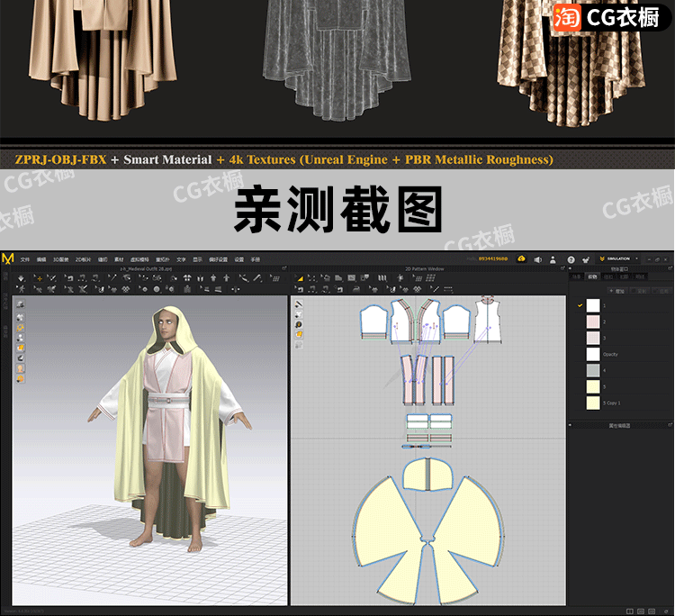Click the first layout icon in bottom status bar
Screen dimensions: 675x616
click(629, 611)
